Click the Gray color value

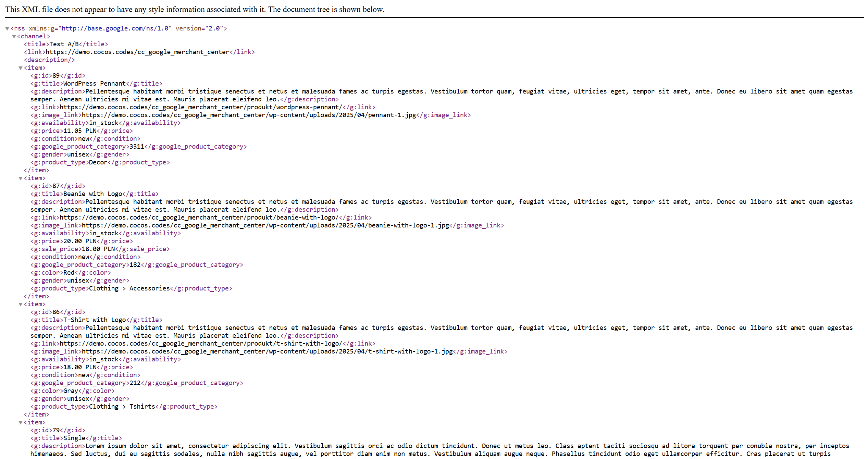[71, 391]
